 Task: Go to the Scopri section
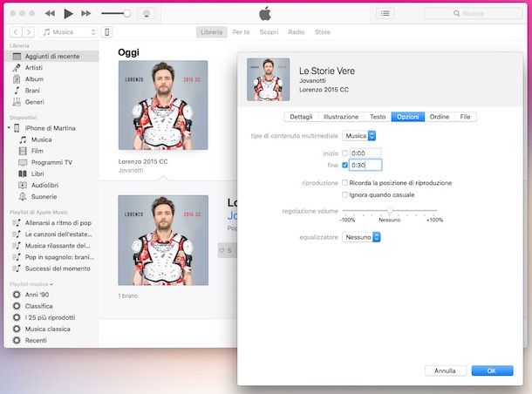point(269,32)
